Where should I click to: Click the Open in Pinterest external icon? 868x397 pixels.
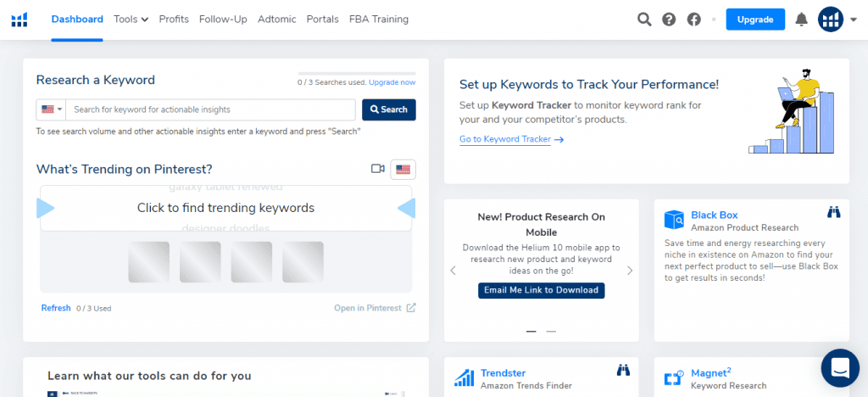[411, 308]
